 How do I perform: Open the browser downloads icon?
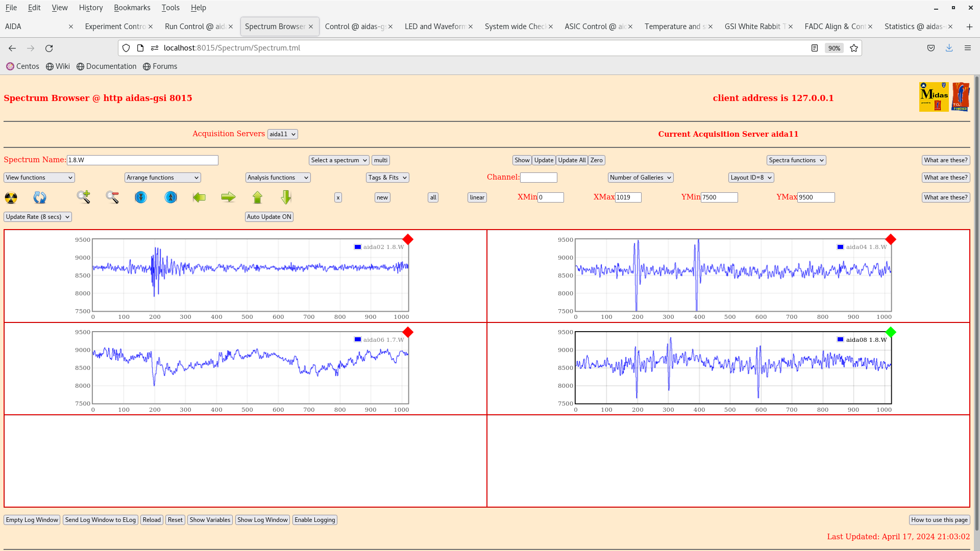[x=949, y=48]
